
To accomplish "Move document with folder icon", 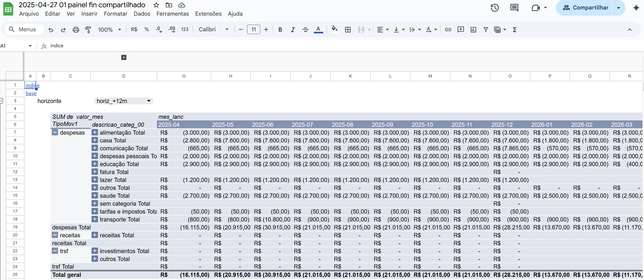I will pyautogui.click(x=169, y=5).
